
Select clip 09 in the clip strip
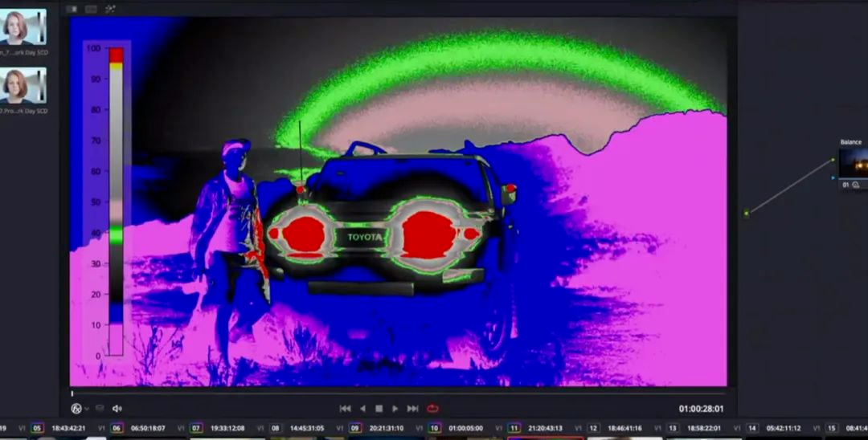(x=355, y=429)
